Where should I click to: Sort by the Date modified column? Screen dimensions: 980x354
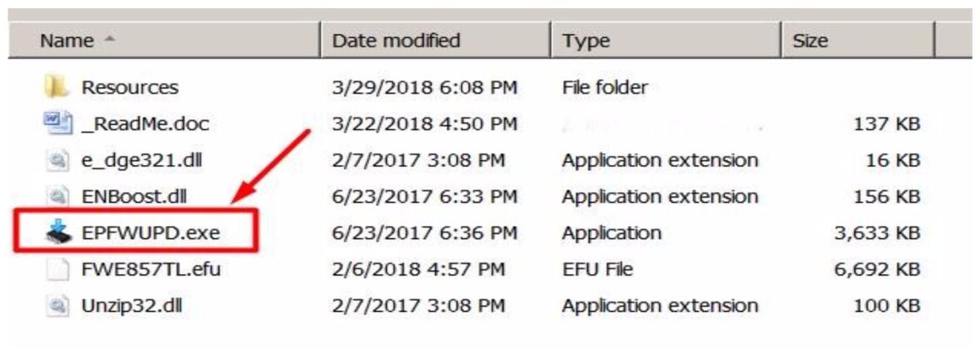(396, 40)
